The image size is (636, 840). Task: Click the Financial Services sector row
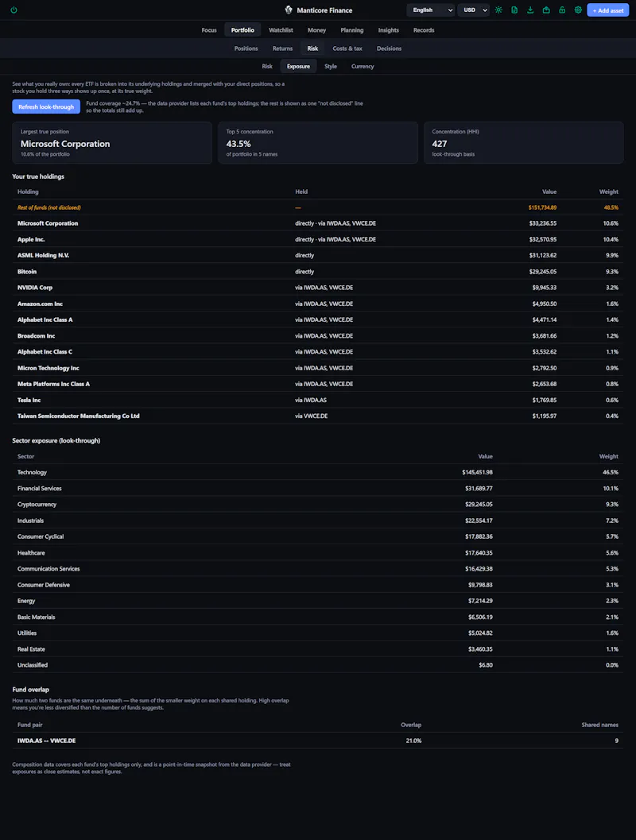point(318,489)
